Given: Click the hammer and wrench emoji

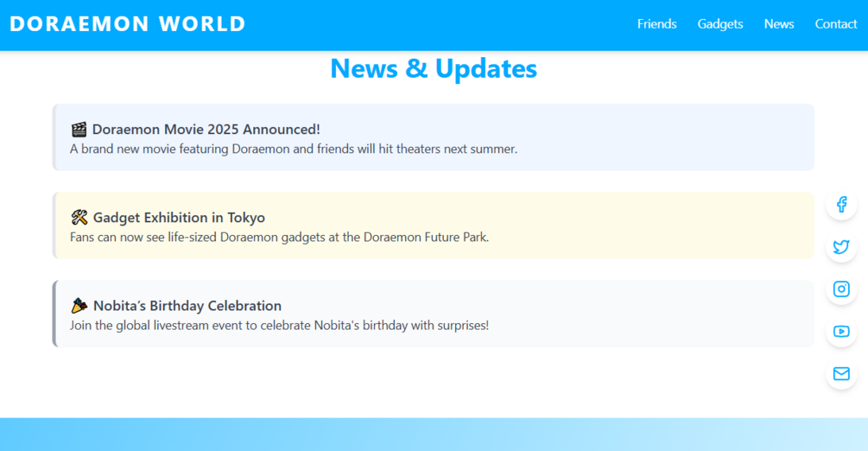Looking at the screenshot, I should click(79, 217).
